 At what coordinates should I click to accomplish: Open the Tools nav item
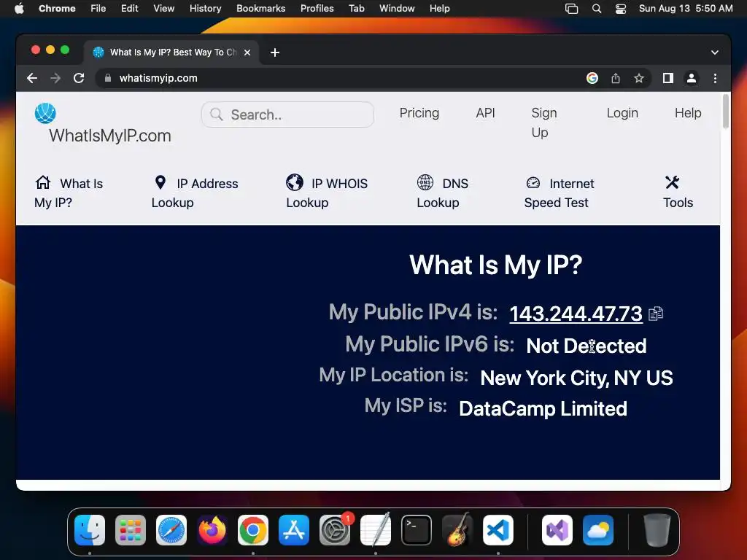678,192
